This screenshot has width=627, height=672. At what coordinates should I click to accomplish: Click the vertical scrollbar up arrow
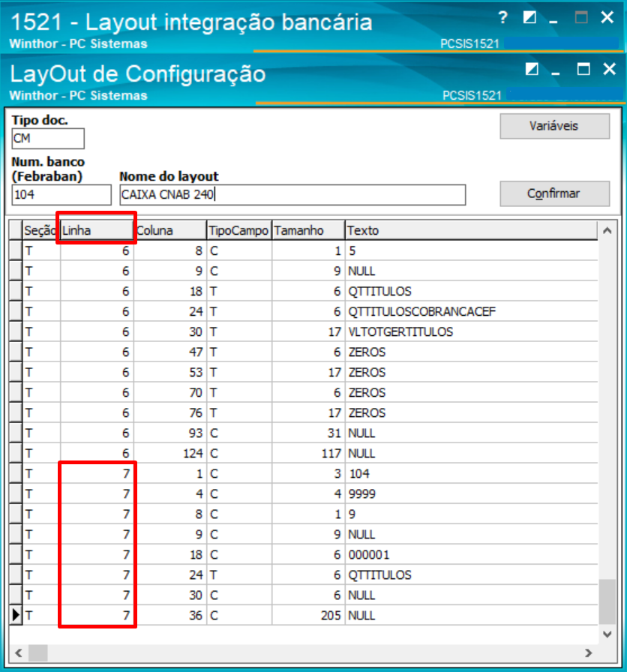pyautogui.click(x=607, y=230)
